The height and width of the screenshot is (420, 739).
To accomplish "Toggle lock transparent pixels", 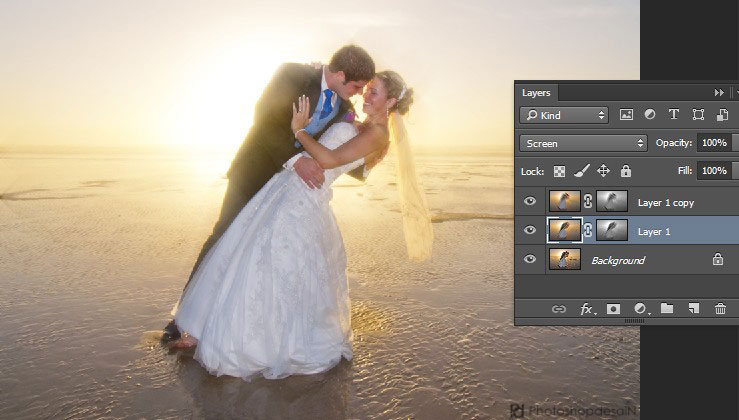I will (559, 171).
